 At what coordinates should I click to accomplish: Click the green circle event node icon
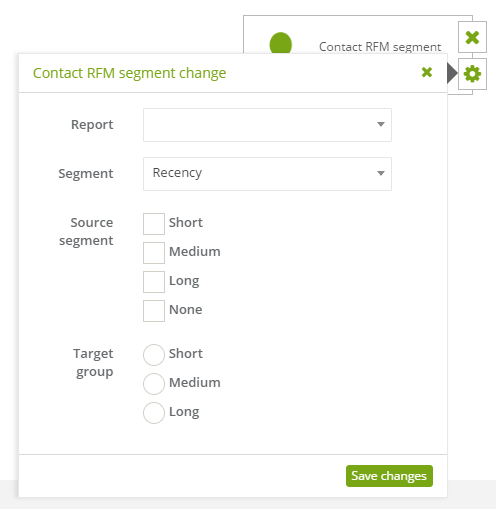[281, 43]
